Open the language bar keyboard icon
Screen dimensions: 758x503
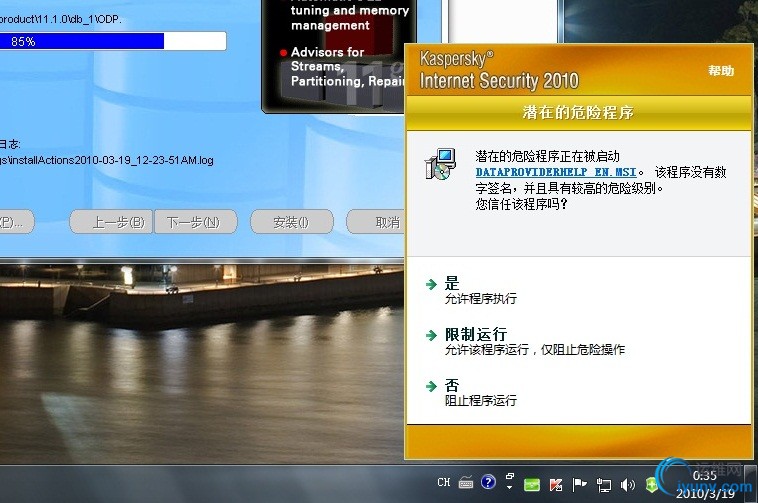[466, 482]
